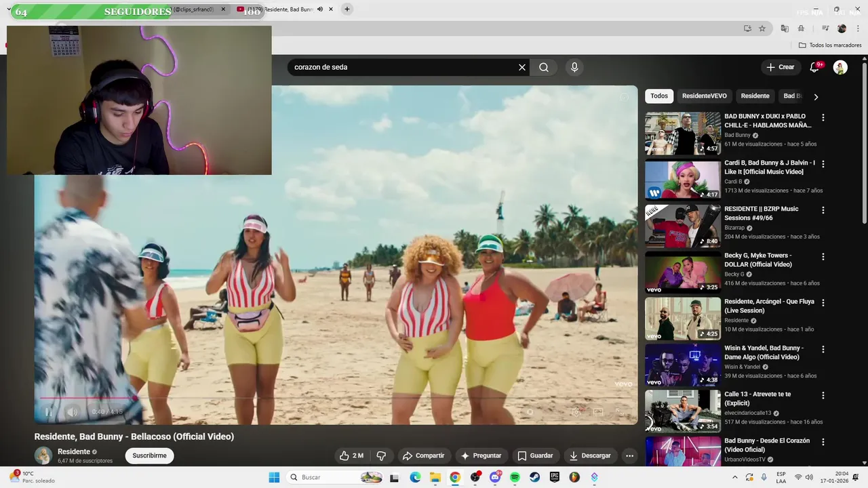This screenshot has width=868, height=488.
Task: Open options for Desde El Corazón video
Action: 823,442
